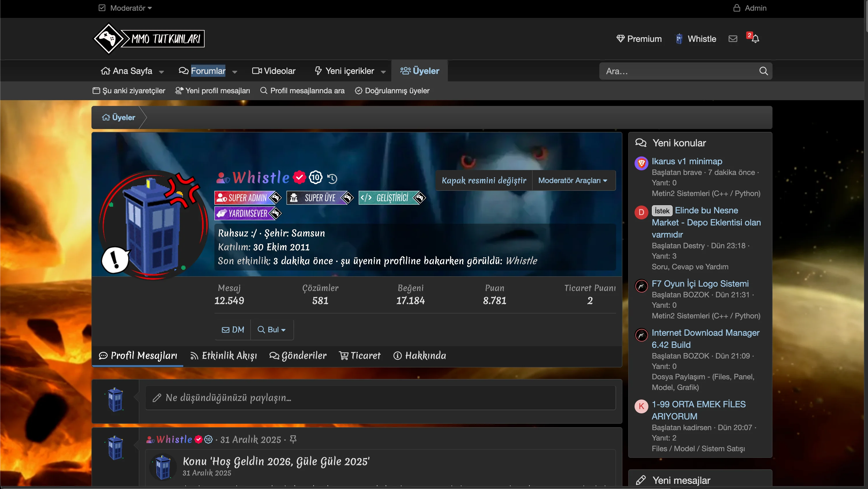Click the pin icon on profile post
Image resolution: width=868 pixels, height=489 pixels.
[293, 439]
